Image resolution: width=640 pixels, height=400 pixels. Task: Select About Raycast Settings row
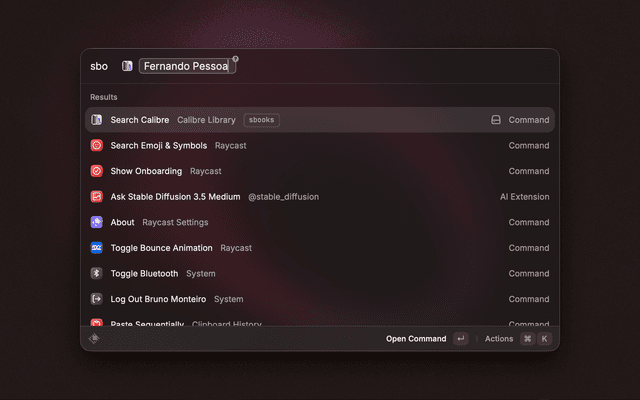click(320, 222)
